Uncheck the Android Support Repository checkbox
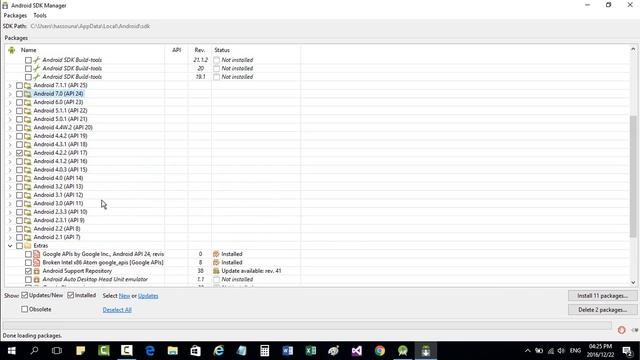Image resolution: width=640 pixels, height=360 pixels. pos(28,271)
